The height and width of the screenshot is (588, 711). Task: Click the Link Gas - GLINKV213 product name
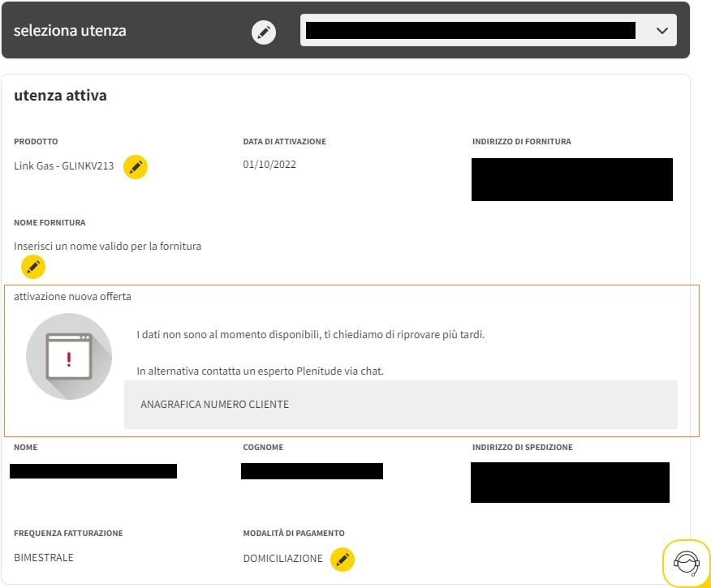[x=64, y=165]
